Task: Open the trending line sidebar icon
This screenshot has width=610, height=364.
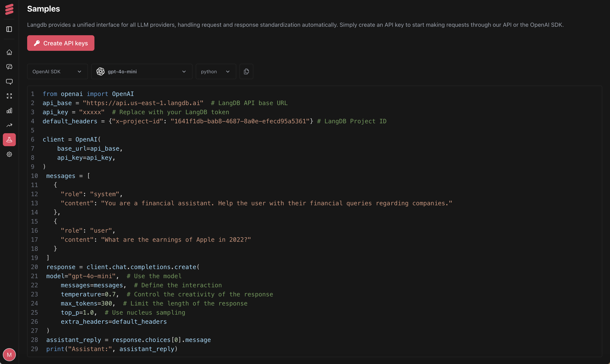Action: coord(9,125)
